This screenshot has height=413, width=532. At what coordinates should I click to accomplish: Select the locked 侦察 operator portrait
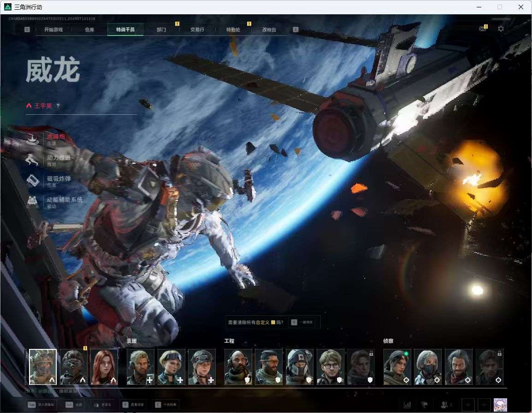coord(490,367)
